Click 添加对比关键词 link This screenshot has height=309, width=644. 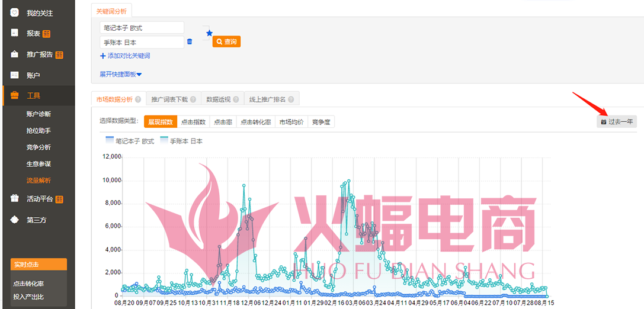tap(129, 56)
